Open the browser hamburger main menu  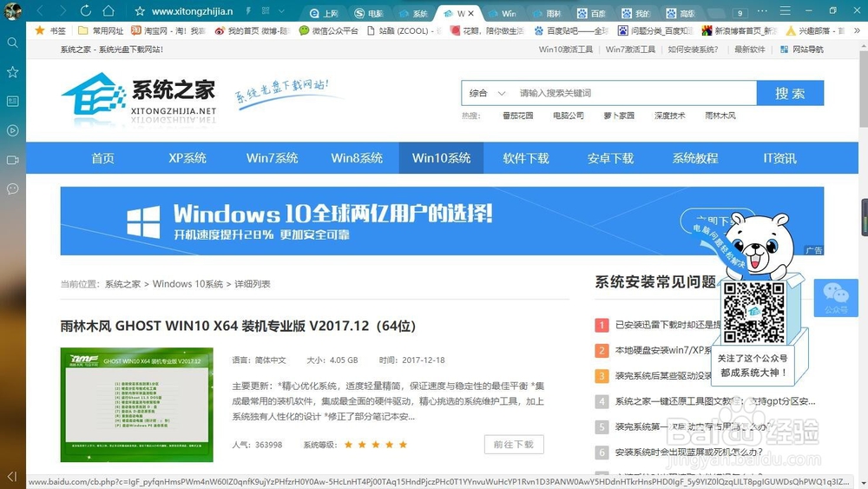tap(785, 11)
